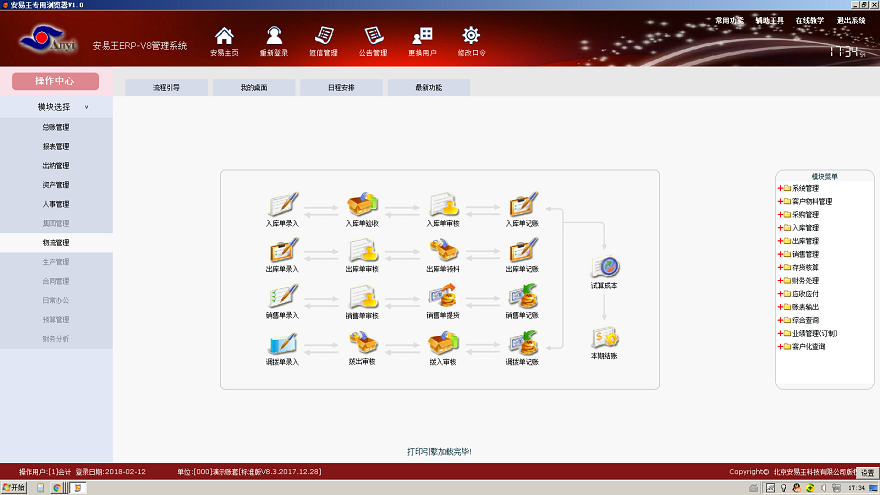Expand 账表输出 tree node
This screenshot has width=880, height=495.
(x=780, y=306)
